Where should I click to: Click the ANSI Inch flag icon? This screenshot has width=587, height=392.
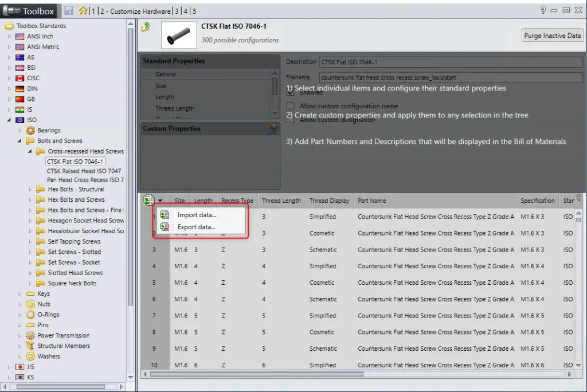[20, 36]
